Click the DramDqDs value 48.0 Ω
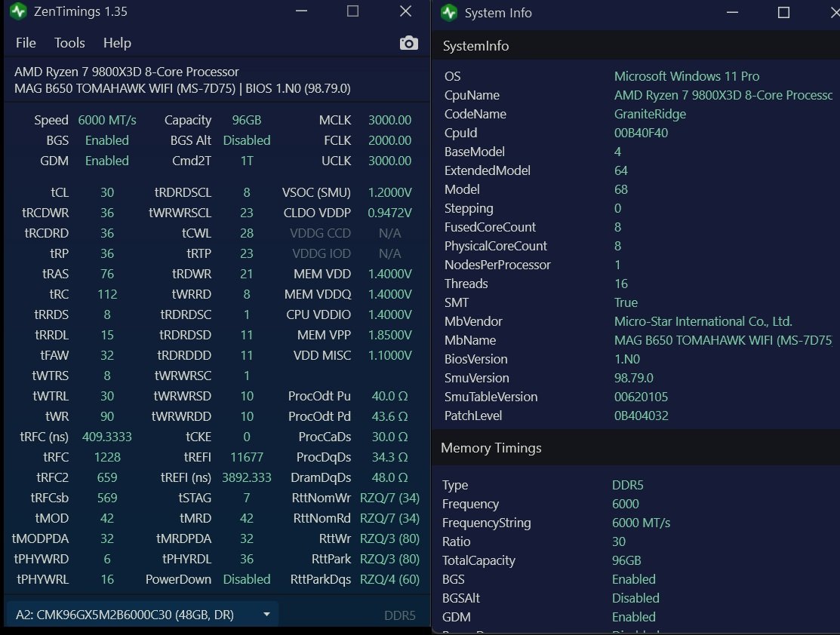This screenshot has height=635, width=840. pyautogui.click(x=389, y=477)
